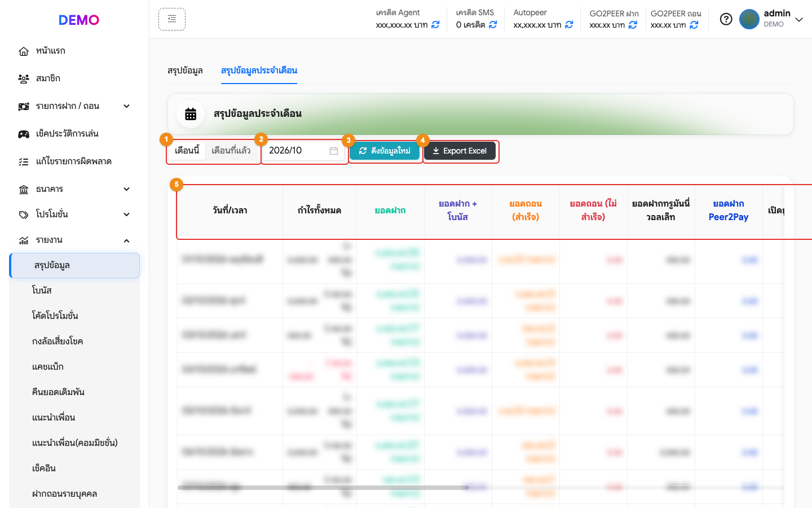812x508 pixels.
Task: Open สรุปข้อมูล in the sidebar
Action: pyautogui.click(x=74, y=265)
